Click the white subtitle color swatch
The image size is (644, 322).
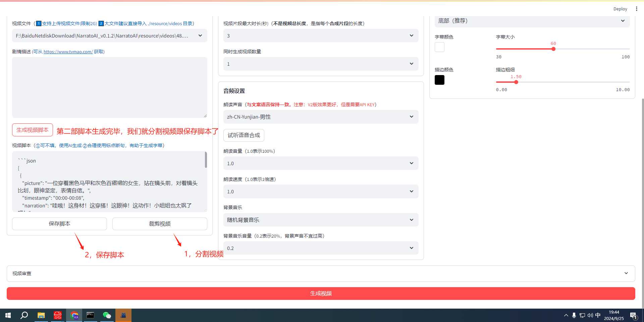click(x=439, y=47)
